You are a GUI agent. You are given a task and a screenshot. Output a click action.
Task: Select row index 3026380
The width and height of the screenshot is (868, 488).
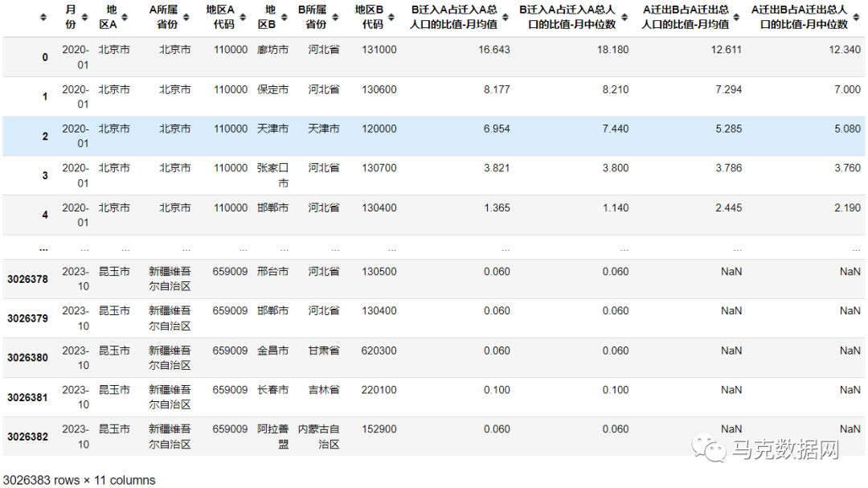[27, 358]
